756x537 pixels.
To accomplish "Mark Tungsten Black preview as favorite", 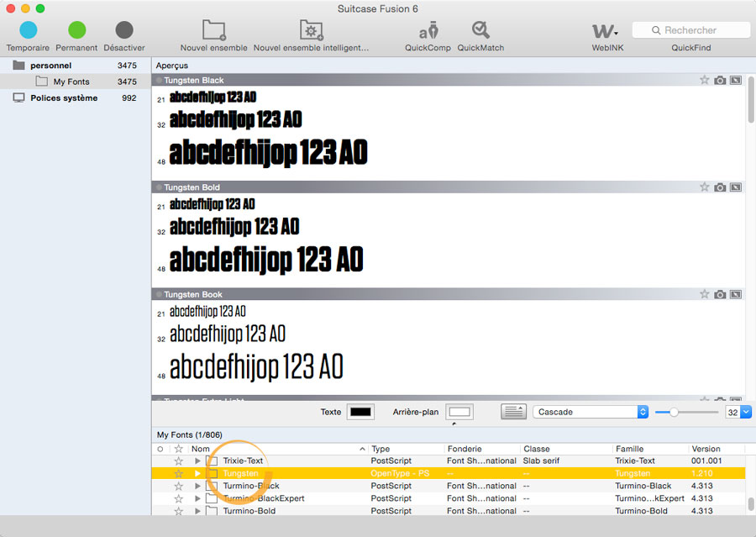I will (x=705, y=80).
